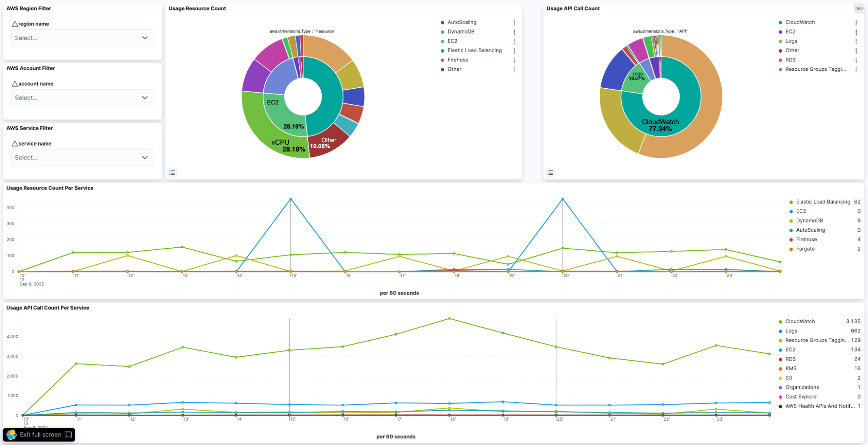
Task: Open options dots for RDS pie legend item
Action: (856, 60)
